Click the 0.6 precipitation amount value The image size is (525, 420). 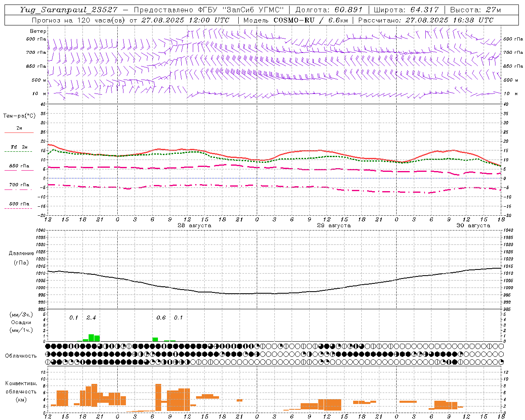[x=161, y=317]
